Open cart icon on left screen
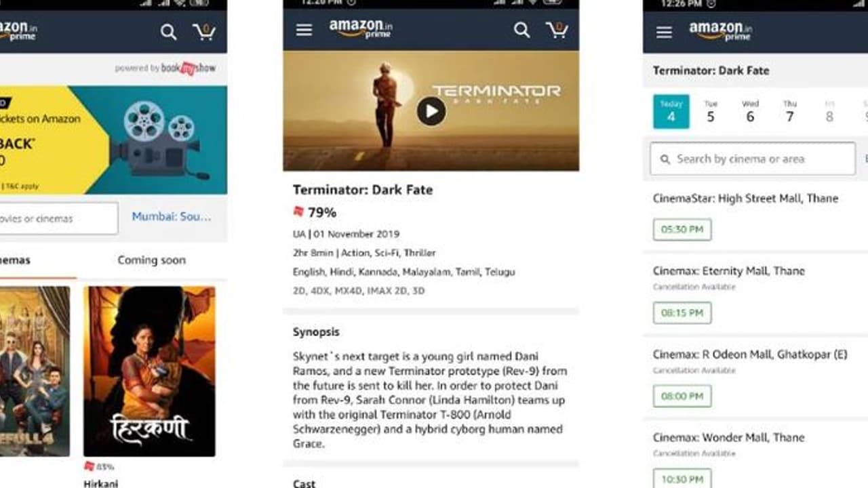This screenshot has height=488, width=868. coord(203,31)
